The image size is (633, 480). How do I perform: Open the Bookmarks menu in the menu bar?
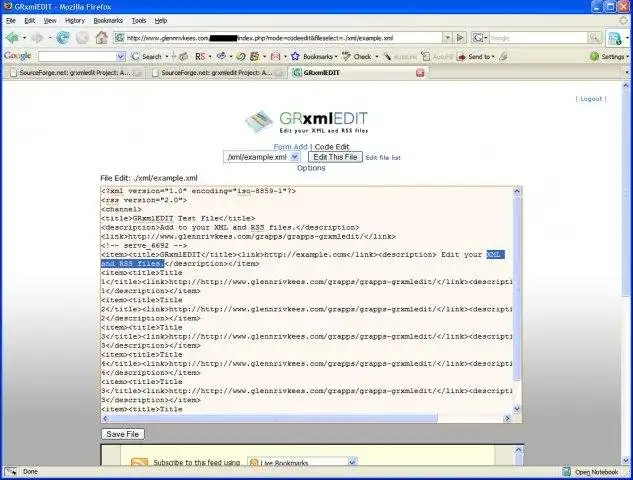(108, 21)
